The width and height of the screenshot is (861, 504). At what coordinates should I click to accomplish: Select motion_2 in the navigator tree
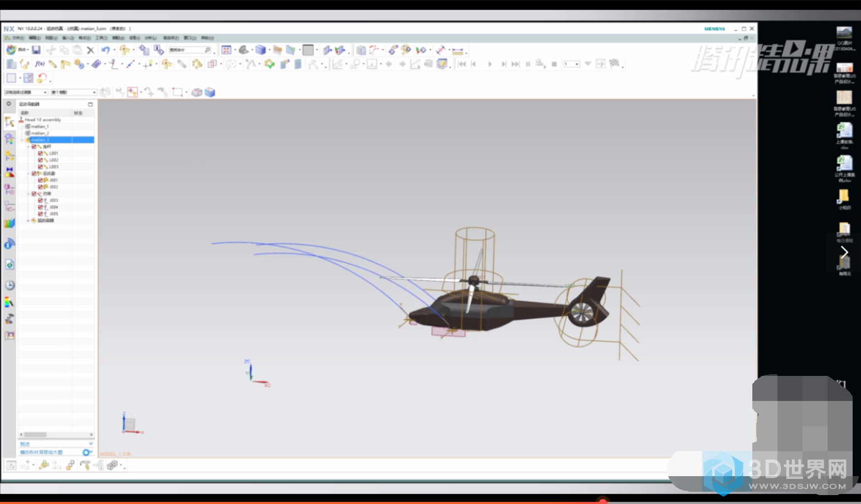pos(40,133)
